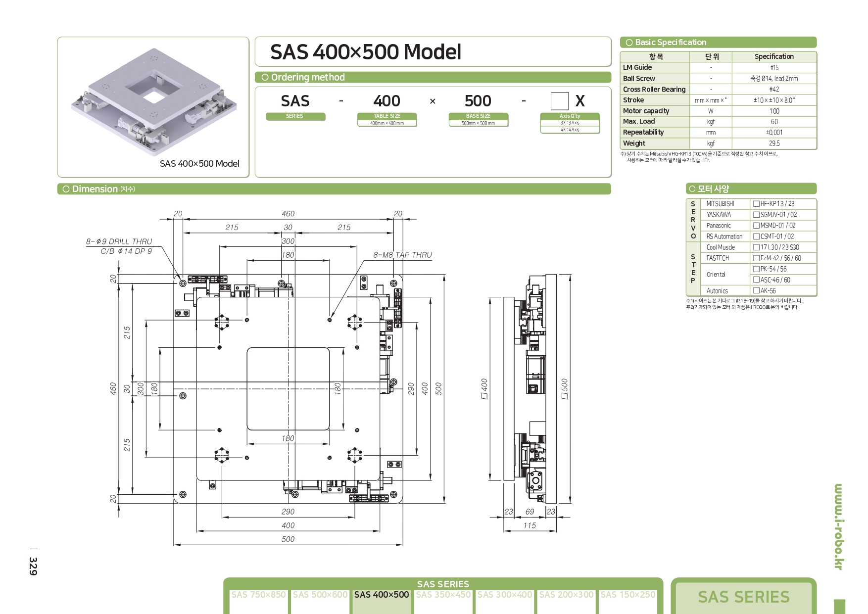This screenshot has width=868, height=614.
Task: Click the 8-M8 TAP THRU annotation
Action: [402, 255]
